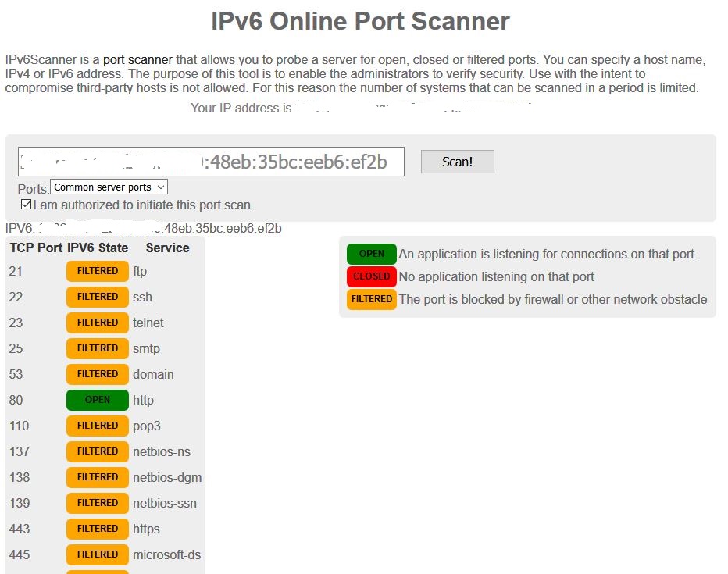The image size is (728, 574).
Task: Click the red CLOSED legend badge
Action: (371, 276)
